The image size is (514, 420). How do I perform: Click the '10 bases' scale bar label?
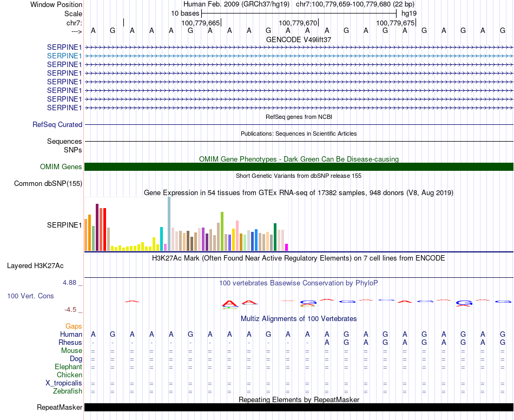[x=185, y=14]
